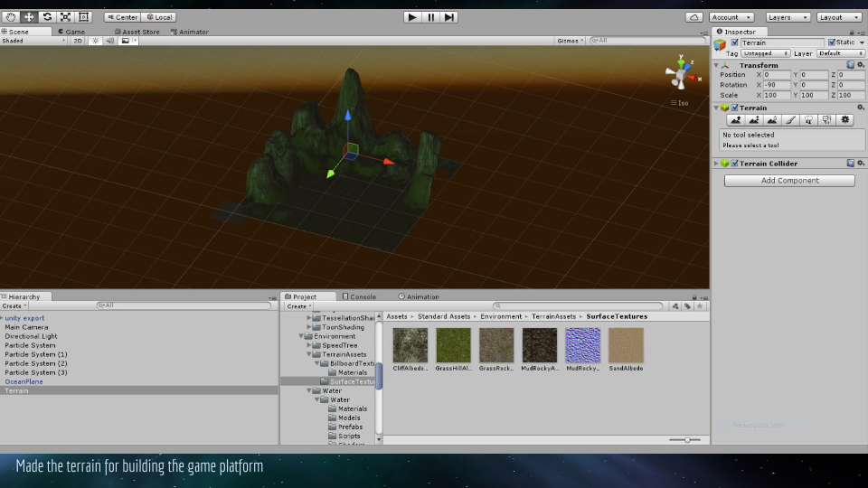Open the Terrain Settings gear tool
The image size is (868, 488).
point(845,119)
